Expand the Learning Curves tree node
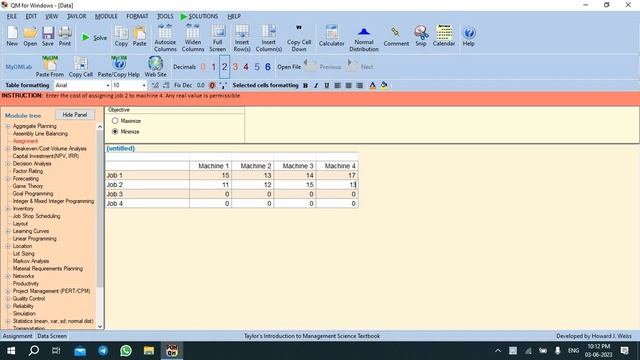Viewport: 640px width, 360px height. point(8,231)
